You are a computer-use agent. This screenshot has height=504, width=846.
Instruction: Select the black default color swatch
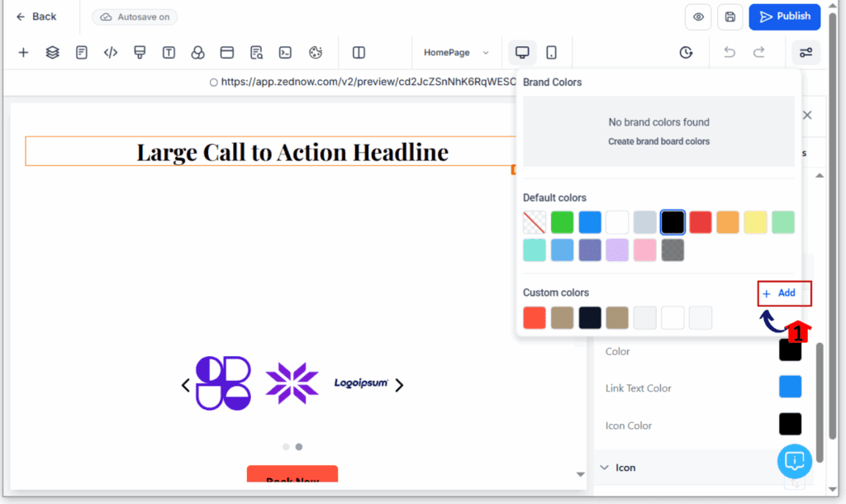click(x=673, y=222)
